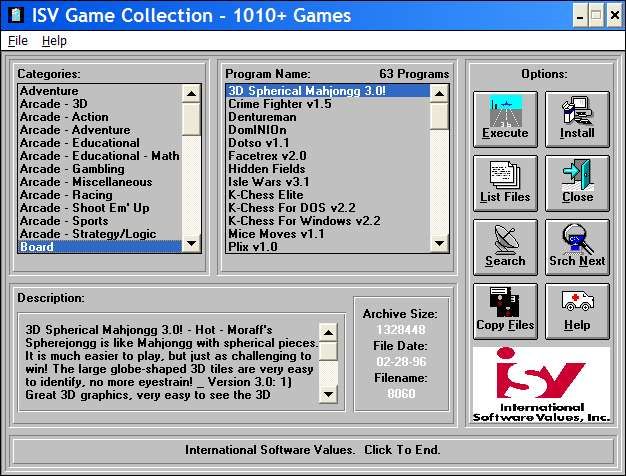Click the ISV International Software Values logo
This screenshot has width=626, height=476.
pyautogui.click(x=541, y=385)
